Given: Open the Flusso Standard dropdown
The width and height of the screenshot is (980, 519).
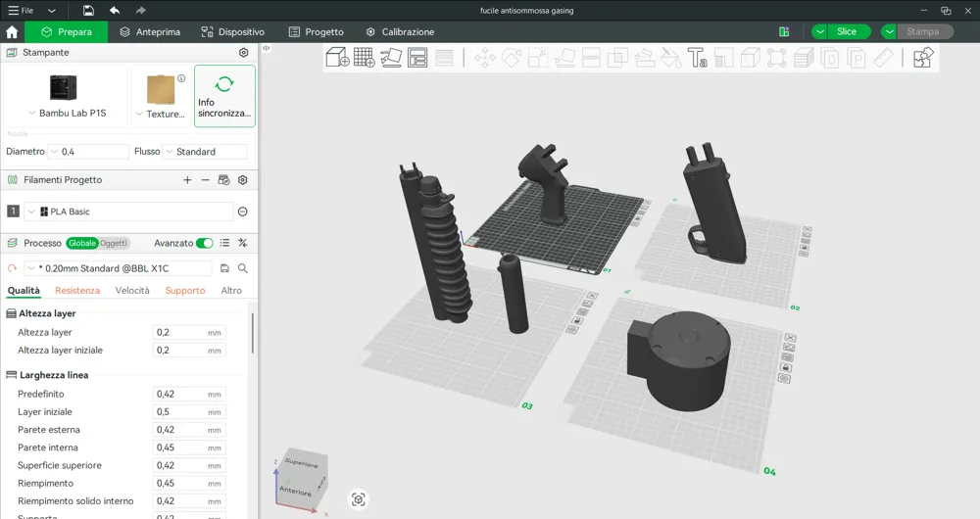Looking at the screenshot, I should point(205,152).
